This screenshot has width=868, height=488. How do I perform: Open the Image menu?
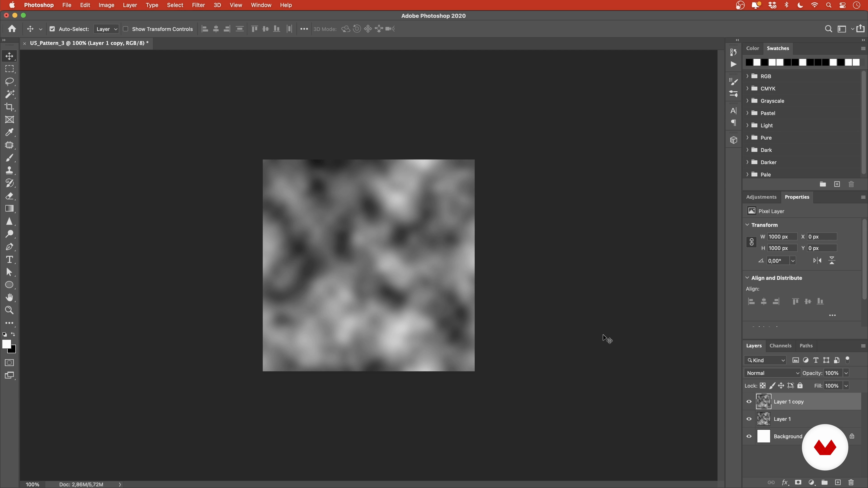(x=106, y=5)
